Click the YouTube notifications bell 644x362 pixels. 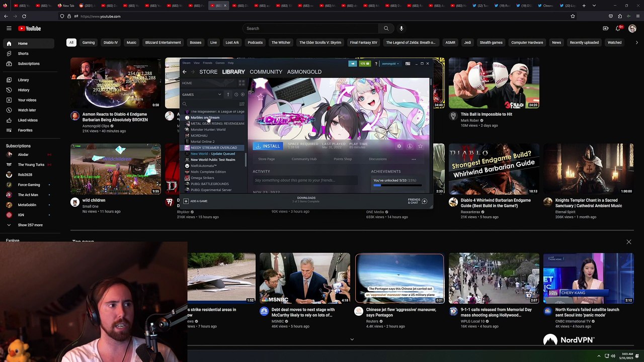pyautogui.click(x=618, y=29)
